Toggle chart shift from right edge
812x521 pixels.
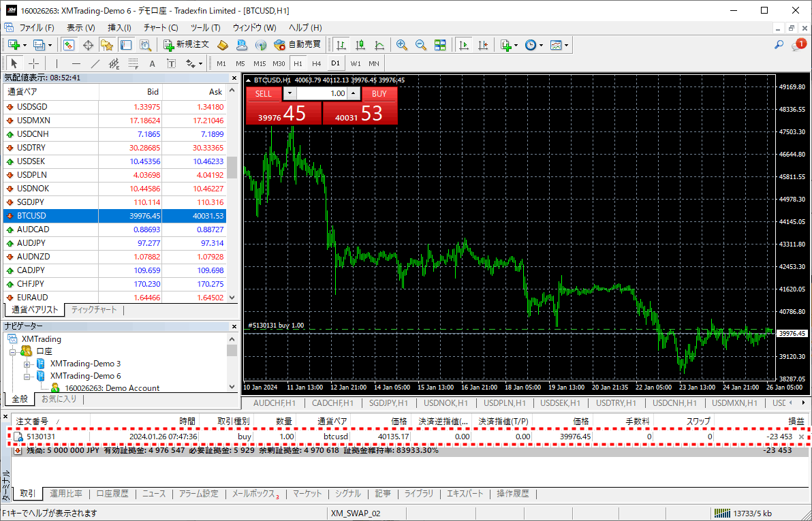[x=483, y=45]
